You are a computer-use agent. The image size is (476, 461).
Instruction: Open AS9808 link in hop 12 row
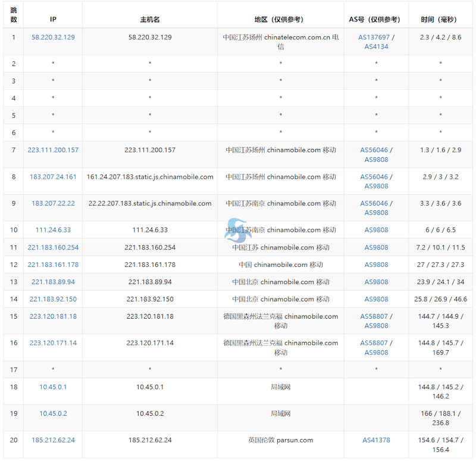[377, 264]
